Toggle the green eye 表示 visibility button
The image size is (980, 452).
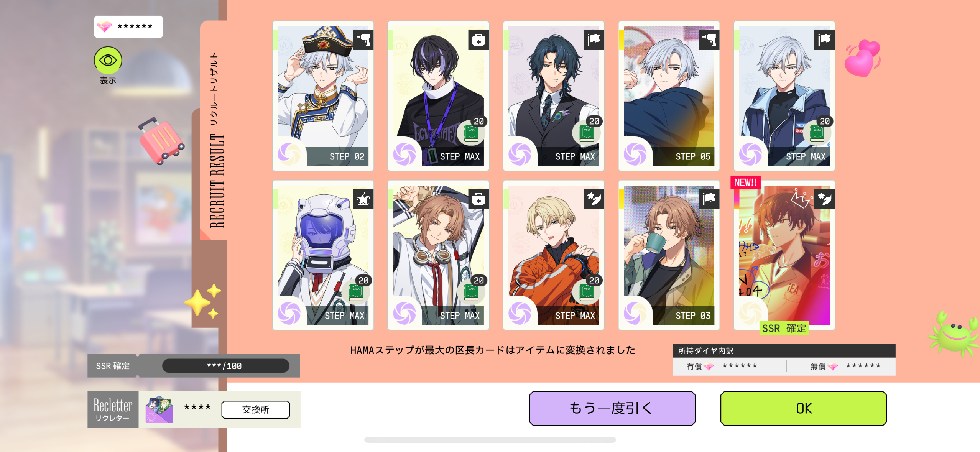(x=108, y=60)
